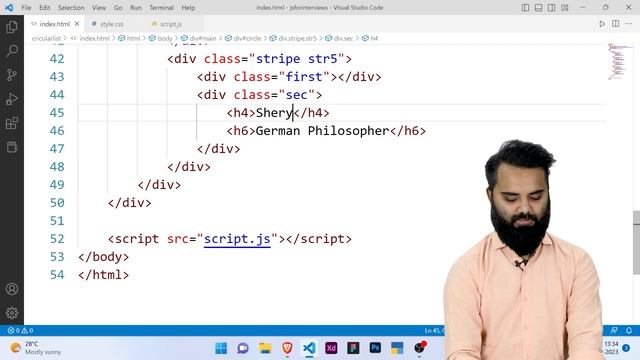Click errors and warnings status indicator

[20, 330]
